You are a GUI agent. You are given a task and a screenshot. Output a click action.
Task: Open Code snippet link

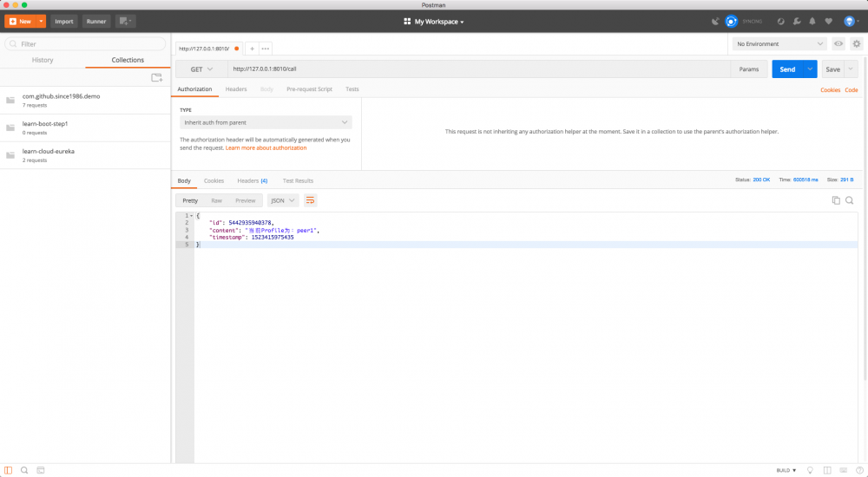pyautogui.click(x=852, y=89)
